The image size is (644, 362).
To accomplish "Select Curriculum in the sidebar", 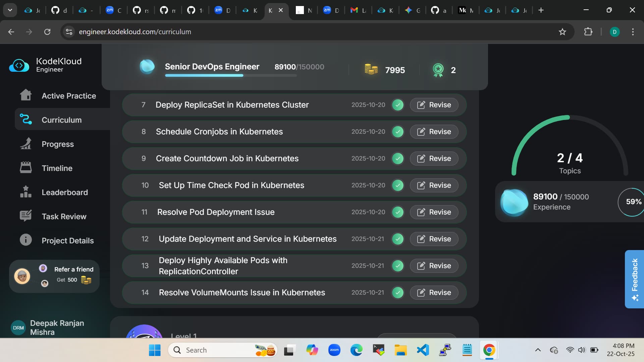I will pyautogui.click(x=62, y=120).
